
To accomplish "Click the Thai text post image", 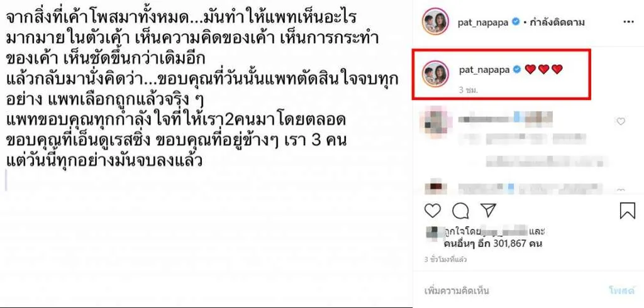I will pos(206,153).
